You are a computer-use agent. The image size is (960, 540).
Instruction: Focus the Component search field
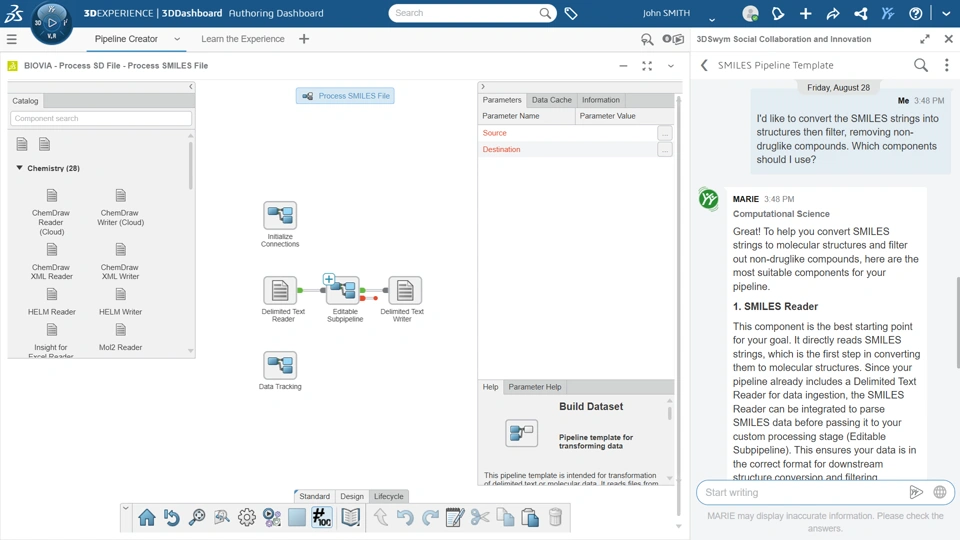tap(101, 118)
